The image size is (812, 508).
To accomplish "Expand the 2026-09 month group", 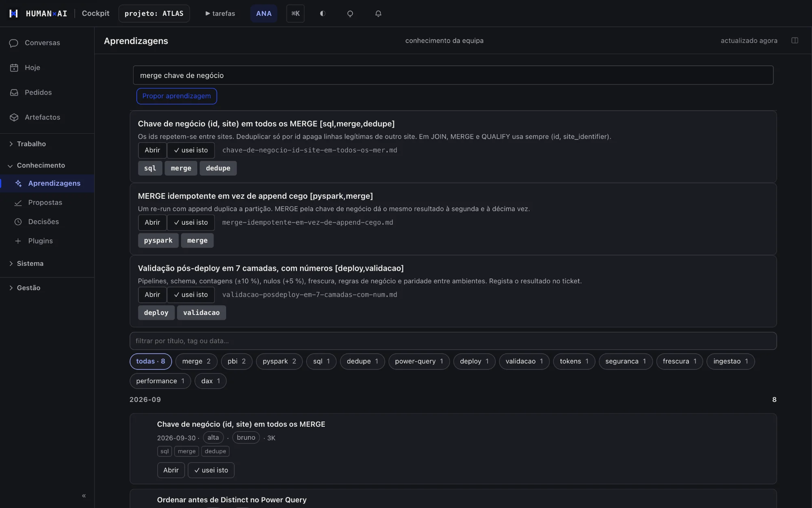I will (145, 399).
